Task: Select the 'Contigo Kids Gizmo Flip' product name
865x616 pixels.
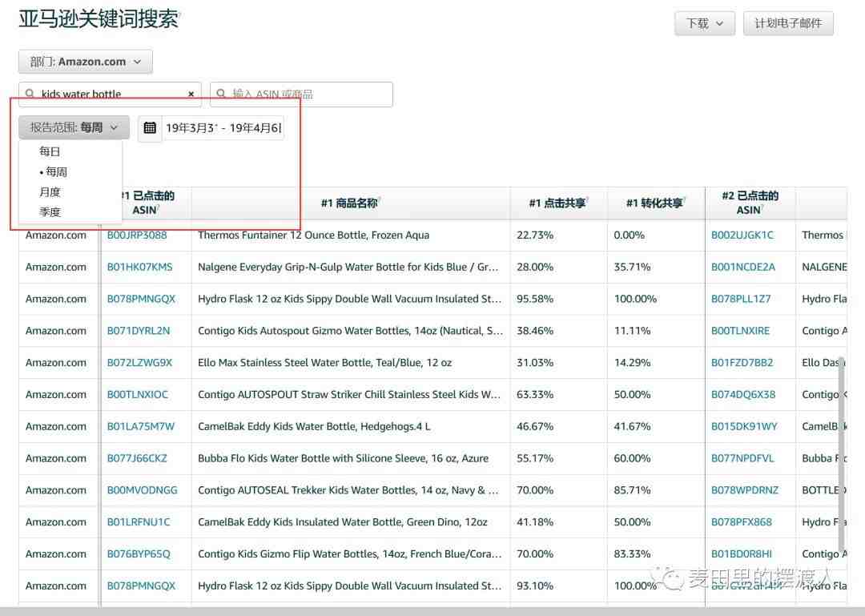Action: tap(350, 554)
